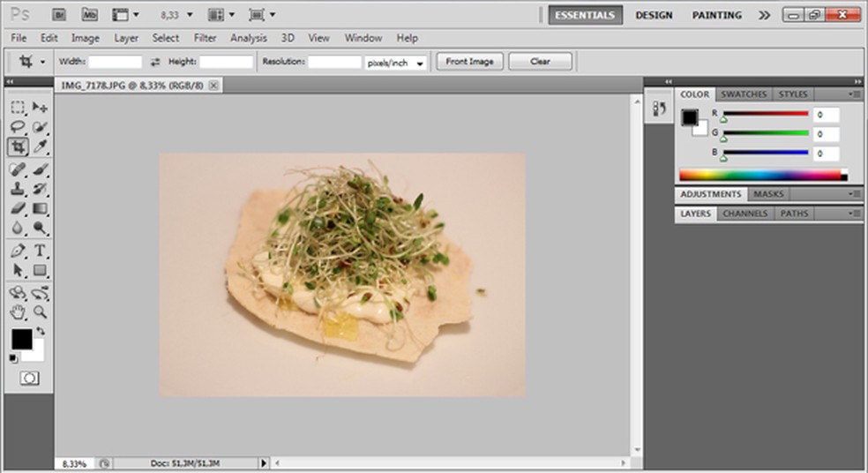The image size is (868, 473).
Task: Switch to the Channels tab
Action: coord(745,214)
